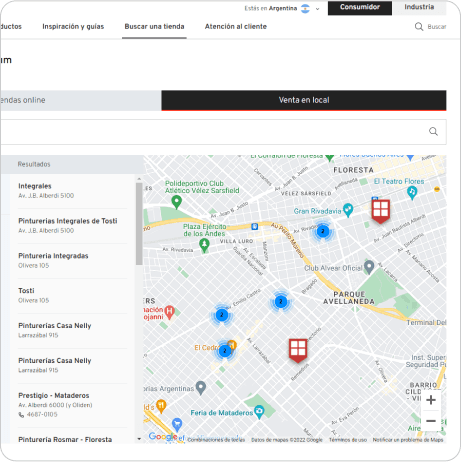Image resolution: width=461 pixels, height=462 pixels.
Task: Click the Resultados list header
Action: [x=34, y=164]
